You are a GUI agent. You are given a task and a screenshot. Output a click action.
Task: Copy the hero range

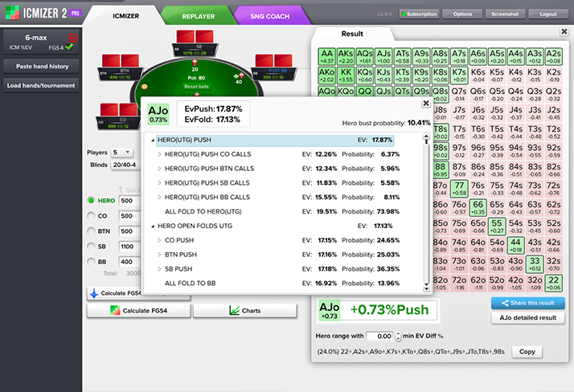527,352
